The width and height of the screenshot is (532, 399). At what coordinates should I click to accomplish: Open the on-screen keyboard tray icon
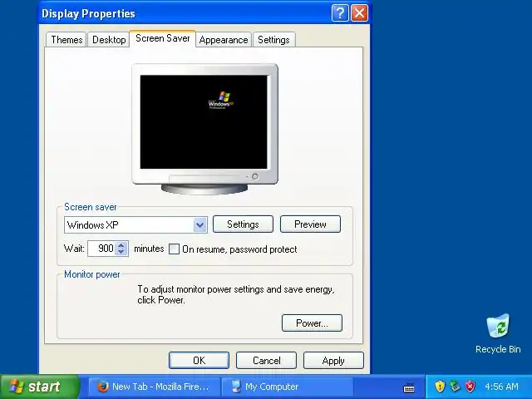pos(409,387)
